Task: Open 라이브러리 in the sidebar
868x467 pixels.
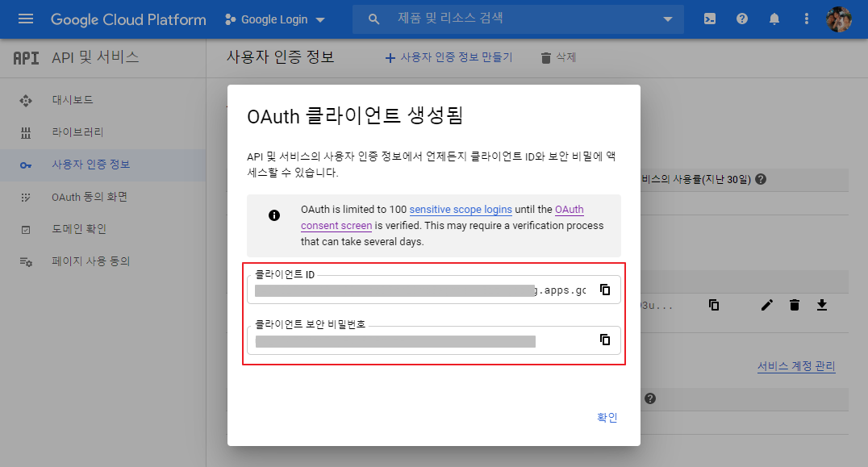Action: click(77, 132)
